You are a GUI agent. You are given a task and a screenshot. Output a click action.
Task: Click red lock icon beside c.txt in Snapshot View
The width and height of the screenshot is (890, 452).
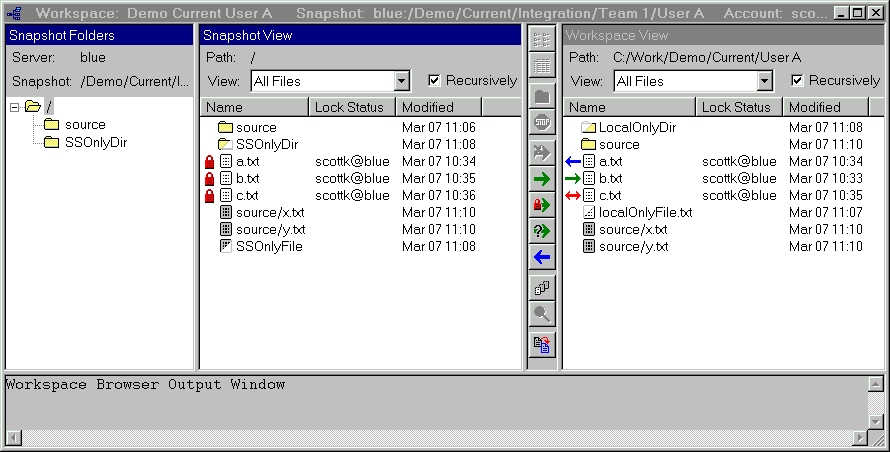tap(209, 196)
